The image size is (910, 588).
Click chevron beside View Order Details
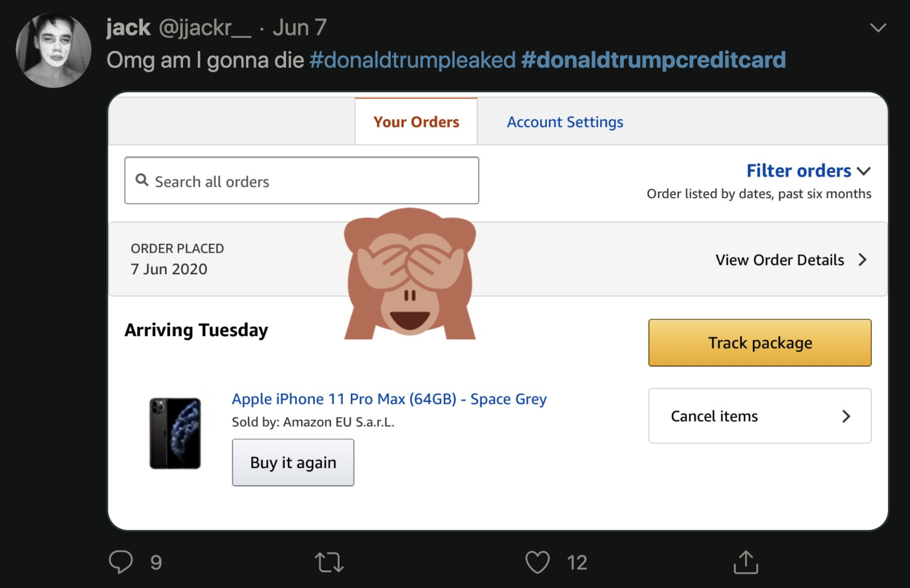(x=862, y=260)
